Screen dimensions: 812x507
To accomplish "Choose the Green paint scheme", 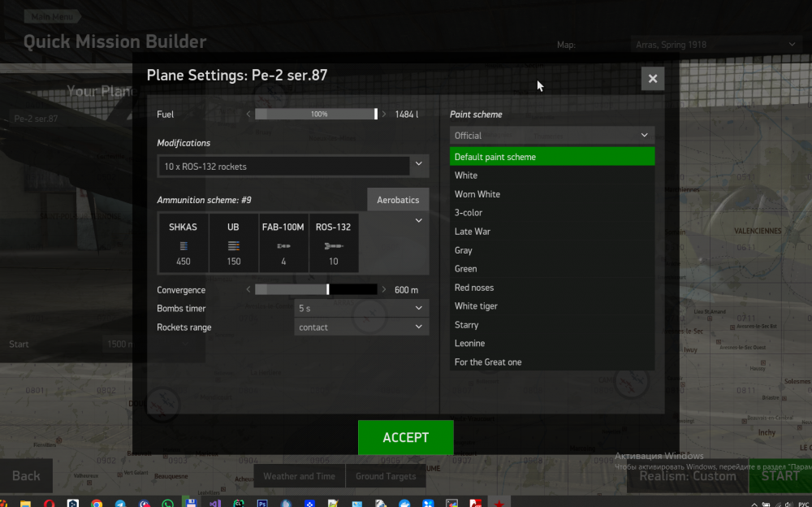I will 552,269.
